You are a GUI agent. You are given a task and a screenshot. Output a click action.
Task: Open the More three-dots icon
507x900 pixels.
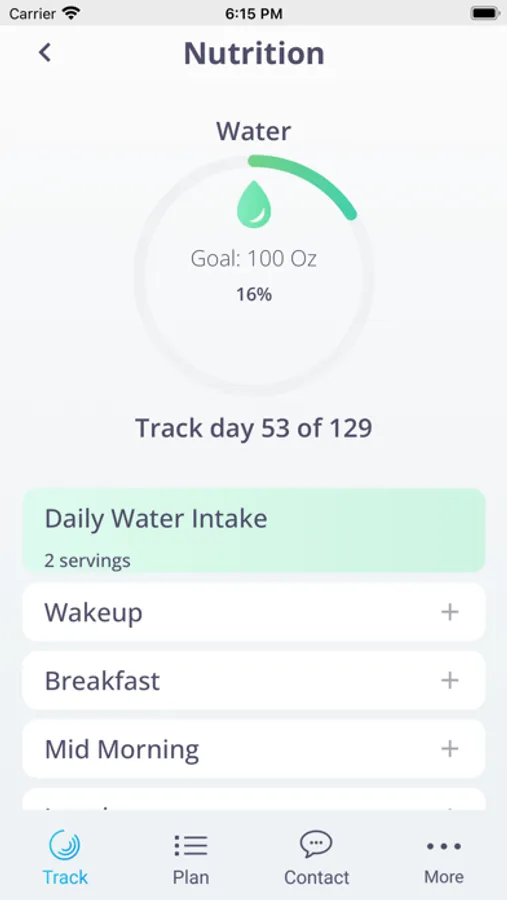click(x=444, y=846)
